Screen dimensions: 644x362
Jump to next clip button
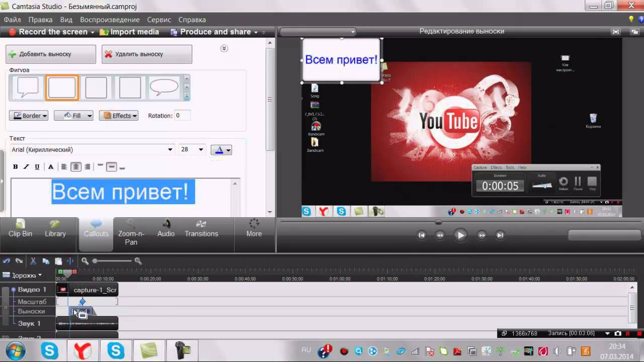[500, 235]
